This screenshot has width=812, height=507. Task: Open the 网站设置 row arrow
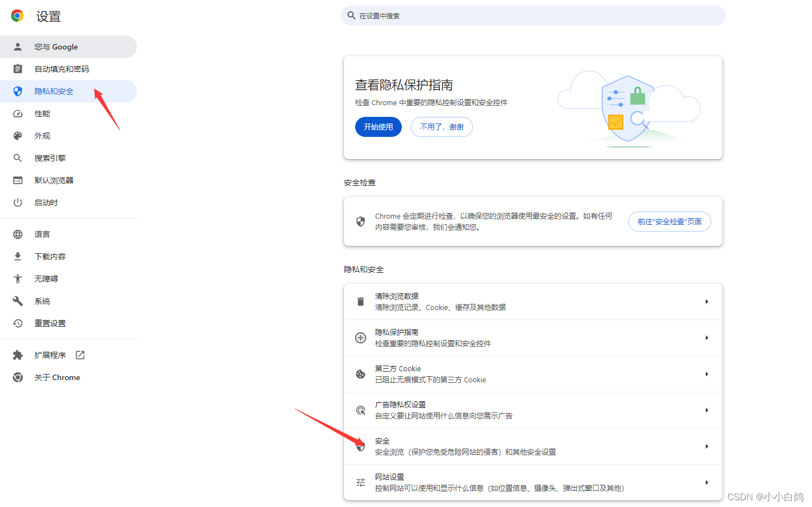point(707,483)
